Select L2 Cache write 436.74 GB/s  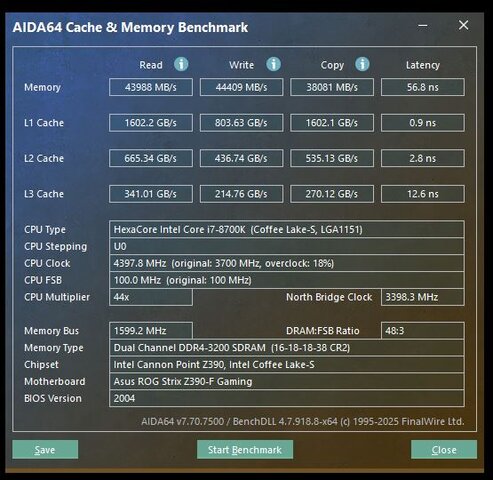(x=241, y=158)
